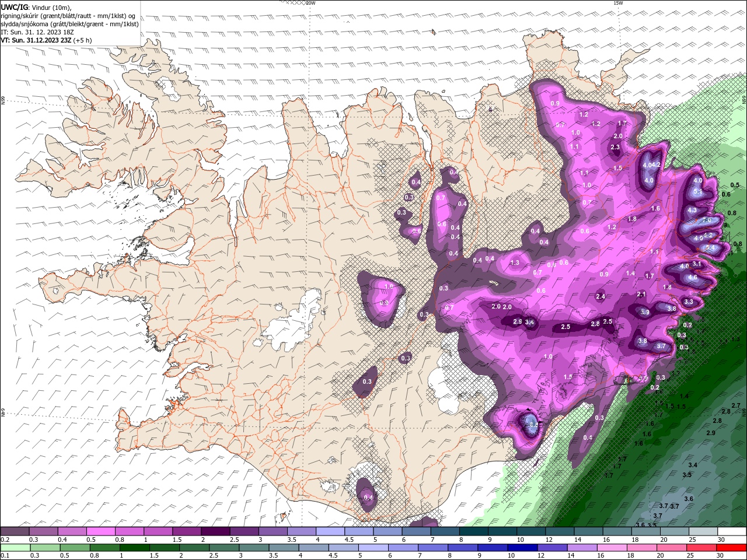Screen dimensions: 747x560
Task: Pick the 25–30 crimson rain swatch in lower row
Action: click(x=701, y=548)
